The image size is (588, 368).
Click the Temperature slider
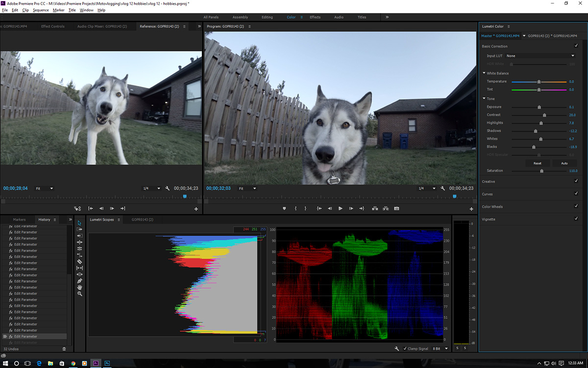pos(539,81)
